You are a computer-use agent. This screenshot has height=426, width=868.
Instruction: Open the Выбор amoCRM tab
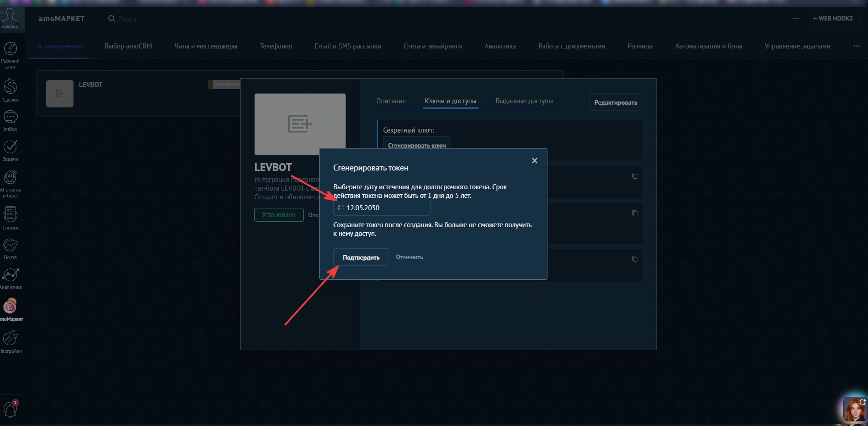tap(128, 46)
